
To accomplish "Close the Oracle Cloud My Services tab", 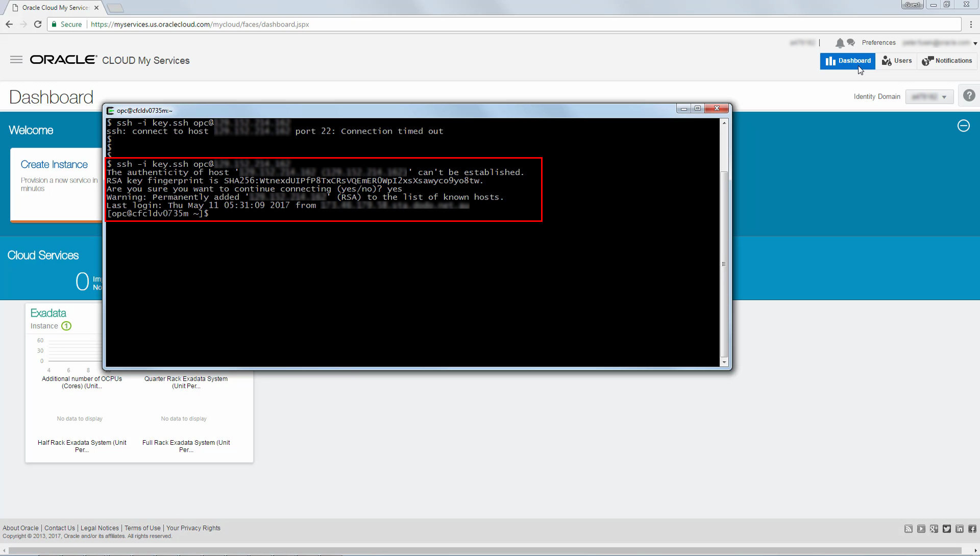I will pyautogui.click(x=96, y=8).
